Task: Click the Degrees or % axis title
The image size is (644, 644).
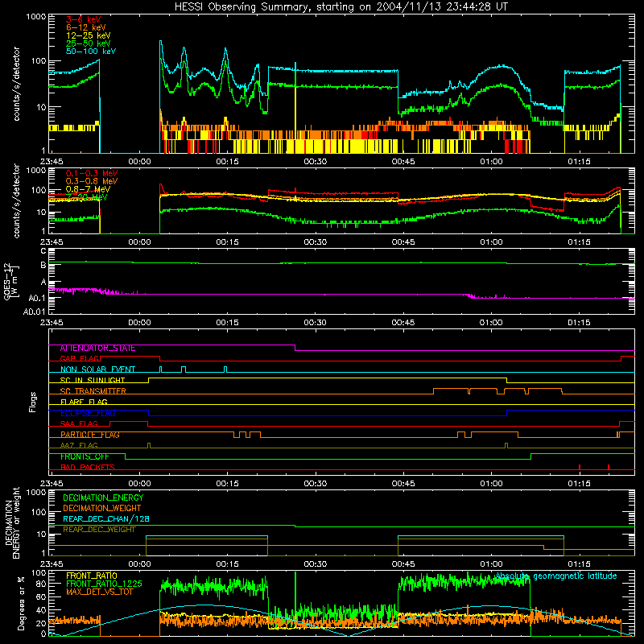Action: click(21, 604)
